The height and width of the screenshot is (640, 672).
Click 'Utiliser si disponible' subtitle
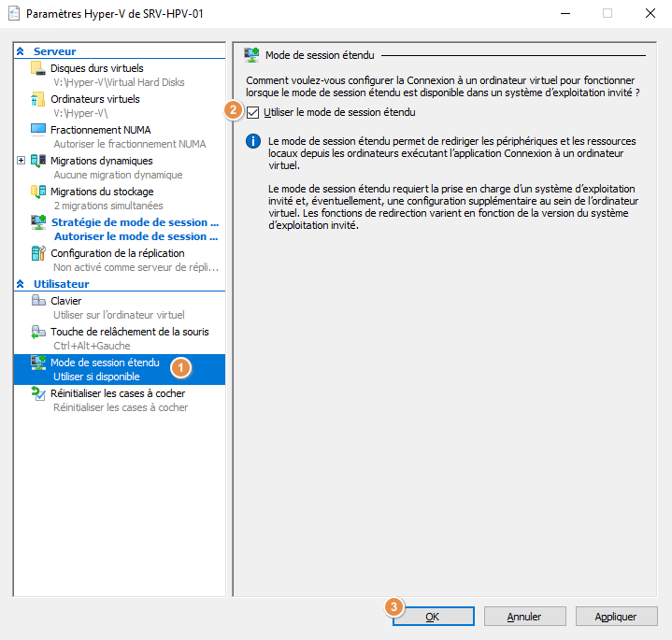click(96, 377)
